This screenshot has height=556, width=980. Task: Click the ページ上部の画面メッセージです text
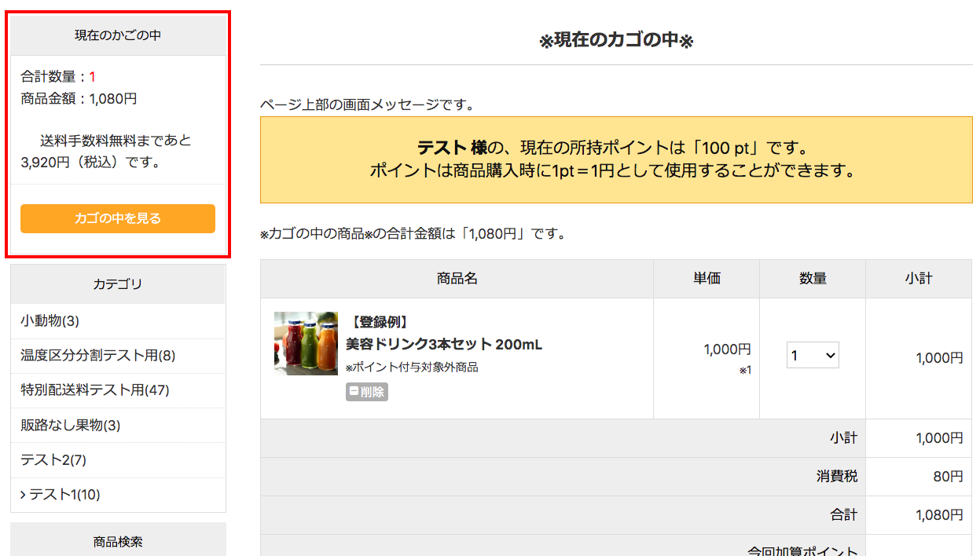point(368,104)
